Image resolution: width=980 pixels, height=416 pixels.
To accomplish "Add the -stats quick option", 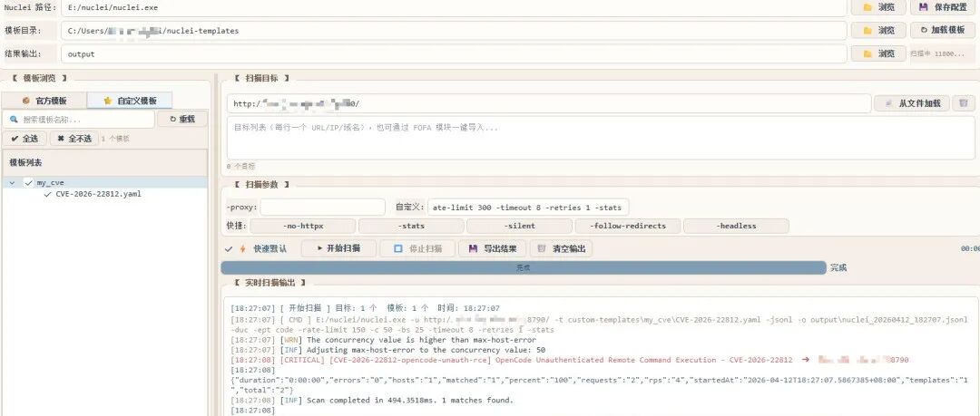I will coord(411,226).
